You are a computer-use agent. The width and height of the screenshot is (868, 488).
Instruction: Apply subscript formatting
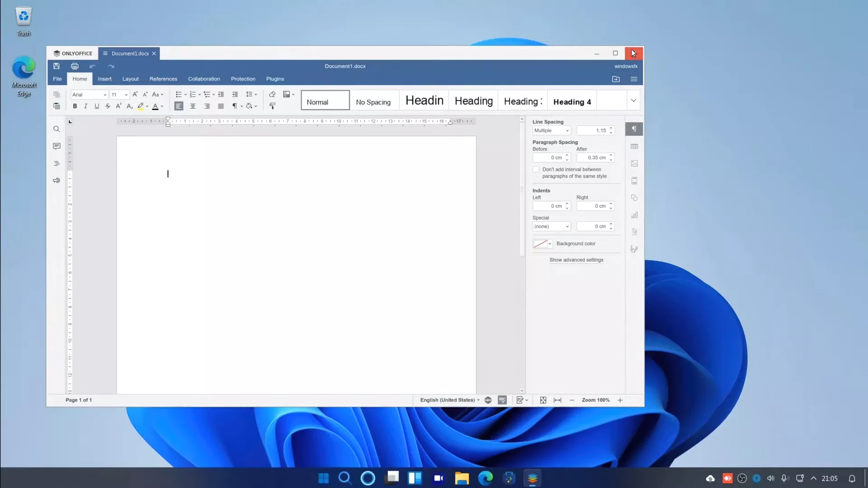point(129,106)
